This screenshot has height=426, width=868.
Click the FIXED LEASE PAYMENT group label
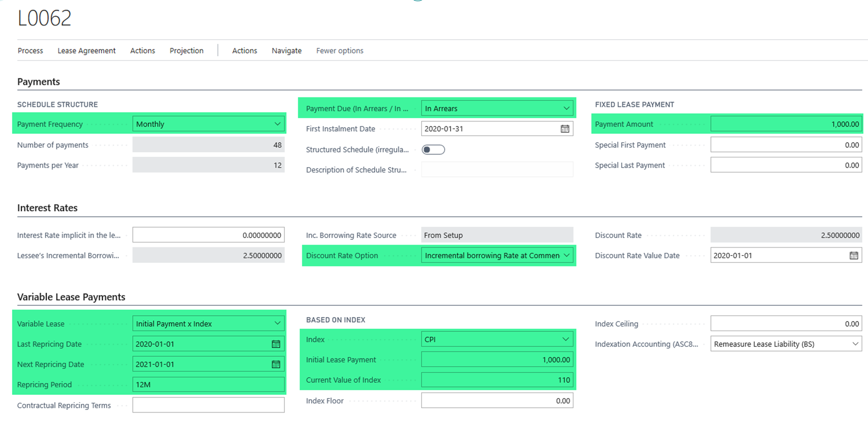[x=634, y=105]
